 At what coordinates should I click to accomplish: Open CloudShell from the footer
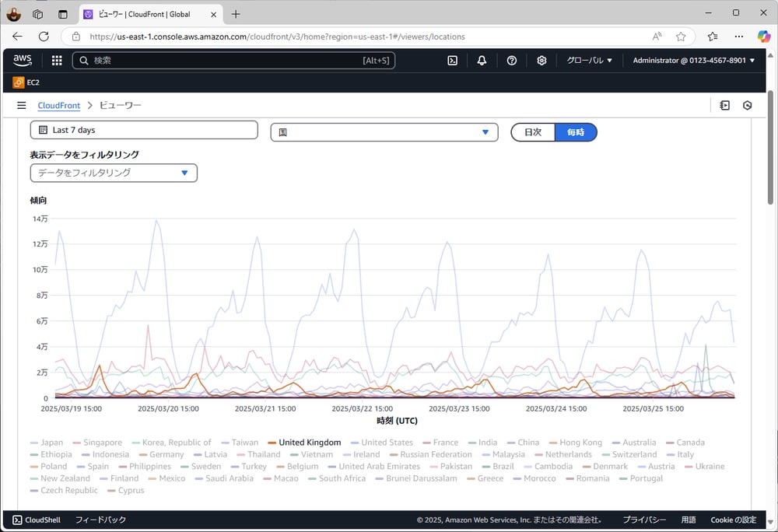37,520
